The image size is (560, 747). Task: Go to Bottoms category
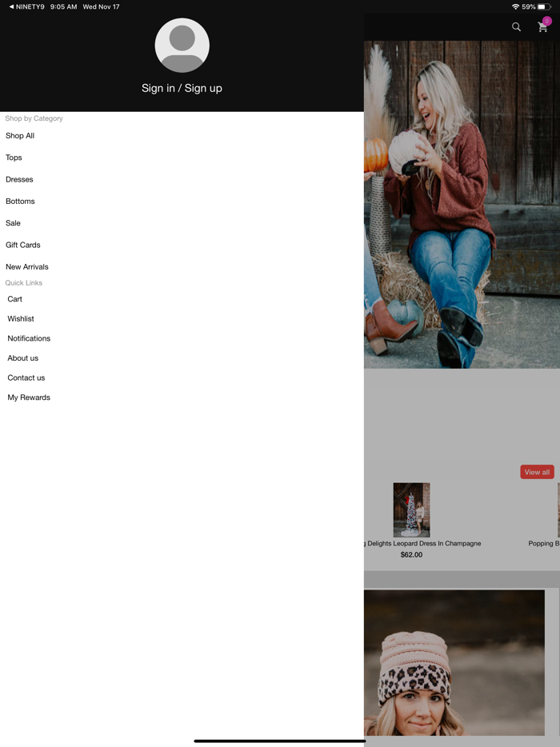20,202
